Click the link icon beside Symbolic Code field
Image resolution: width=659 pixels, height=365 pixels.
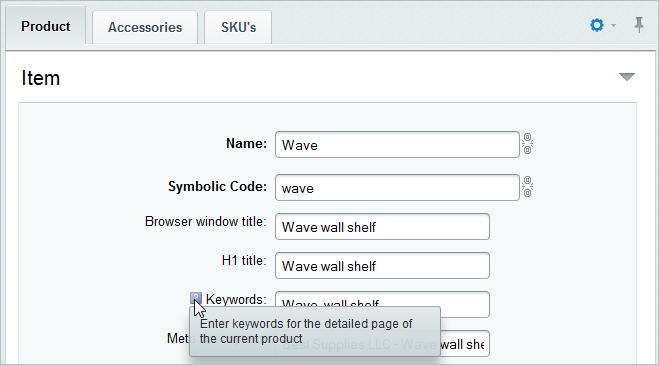[527, 187]
